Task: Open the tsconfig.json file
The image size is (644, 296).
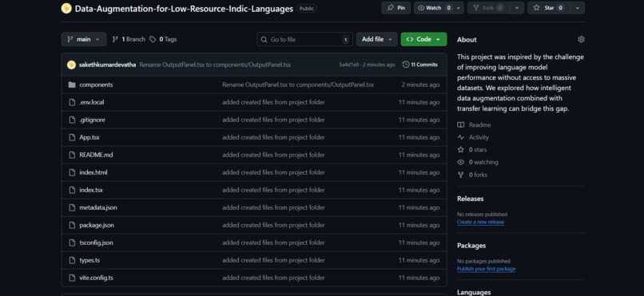Action: point(96,243)
